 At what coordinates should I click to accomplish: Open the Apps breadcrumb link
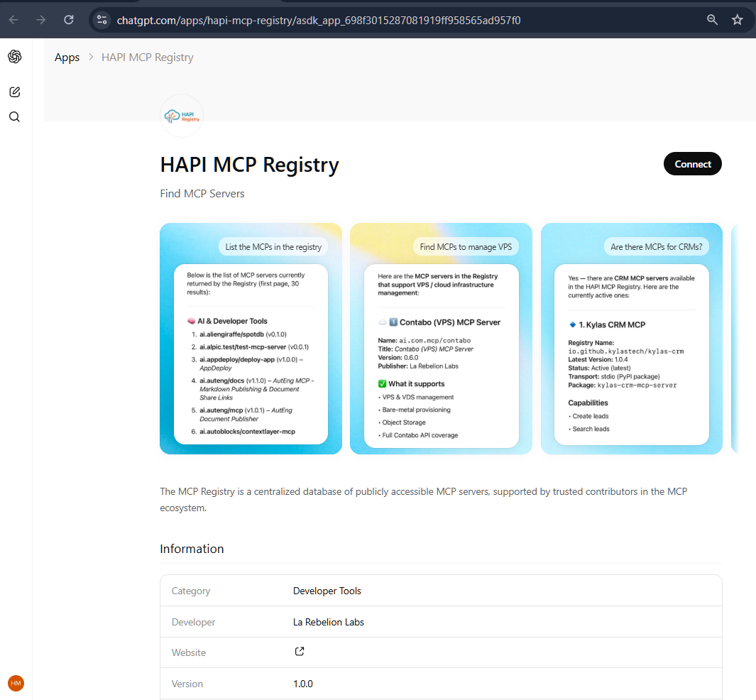[x=67, y=57]
